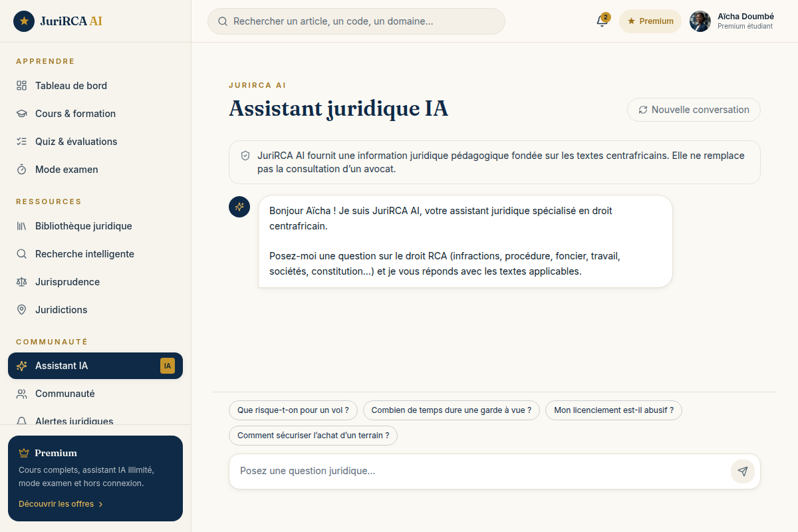The height and width of the screenshot is (532, 798).
Task: Open Quiz & évaluations
Action: pos(95,142)
